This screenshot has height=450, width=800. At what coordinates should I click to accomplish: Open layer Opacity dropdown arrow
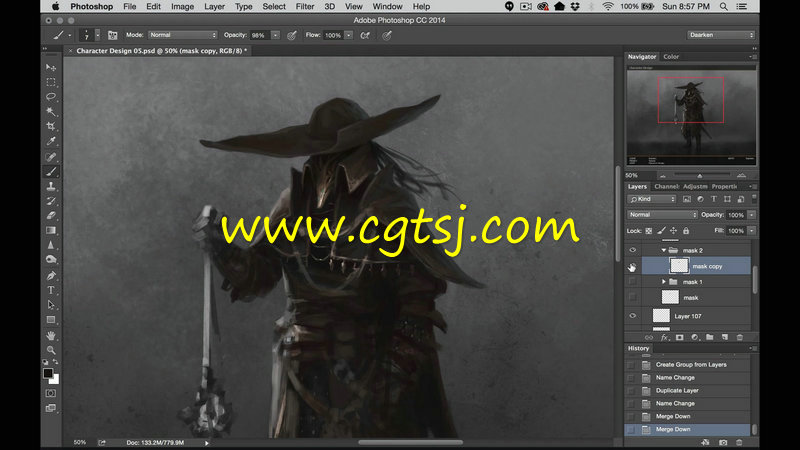752,215
